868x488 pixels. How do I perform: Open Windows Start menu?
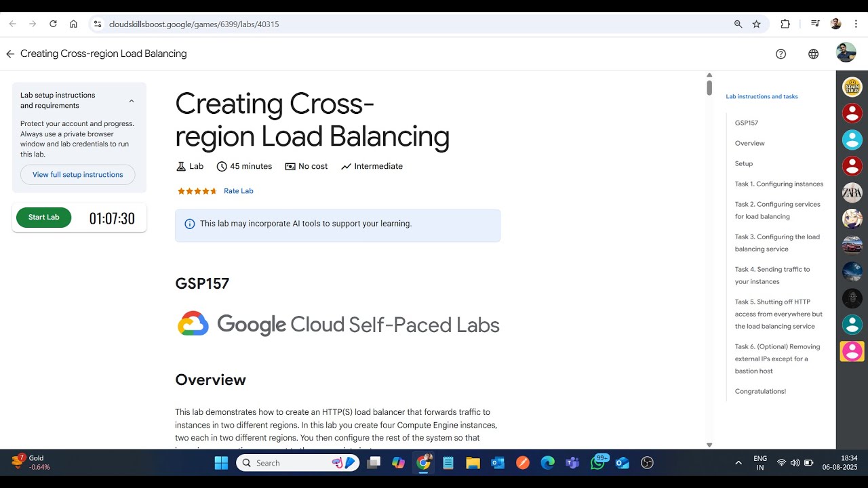coord(221,463)
